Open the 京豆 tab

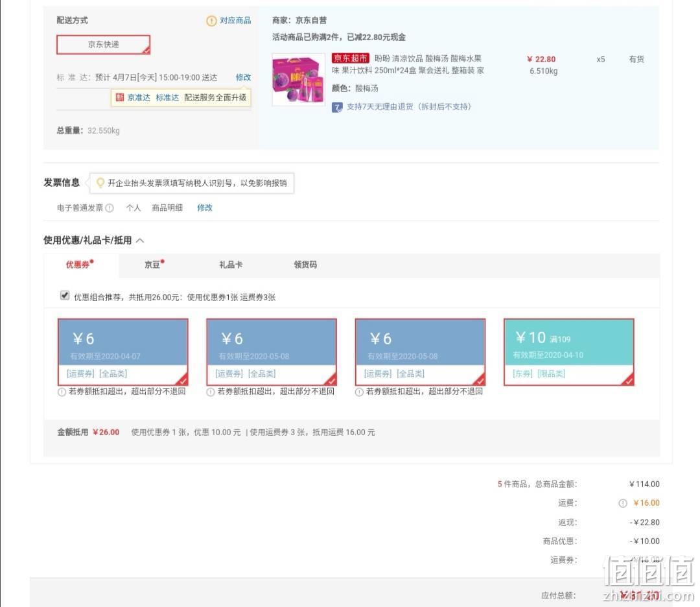154,265
